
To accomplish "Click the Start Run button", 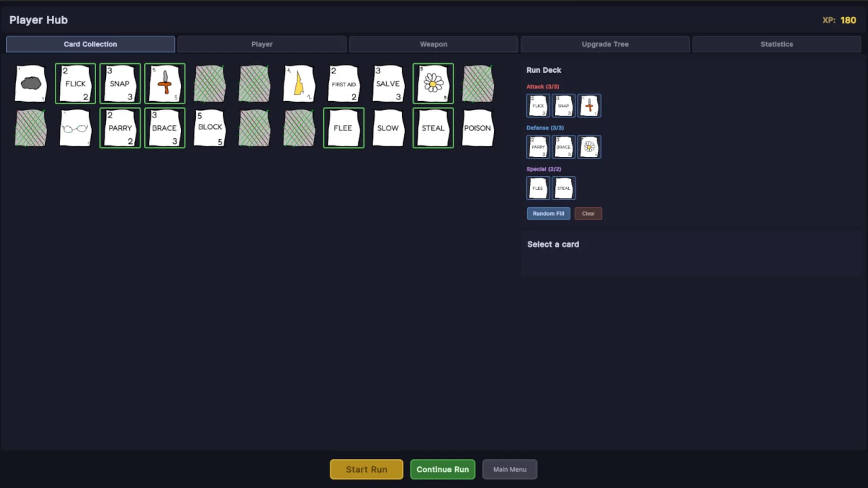I will [x=367, y=469].
